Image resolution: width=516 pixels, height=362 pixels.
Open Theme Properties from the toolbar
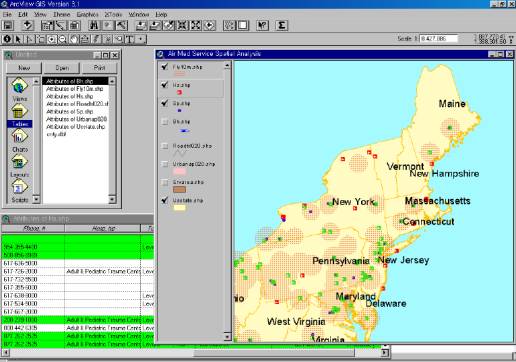47,25
